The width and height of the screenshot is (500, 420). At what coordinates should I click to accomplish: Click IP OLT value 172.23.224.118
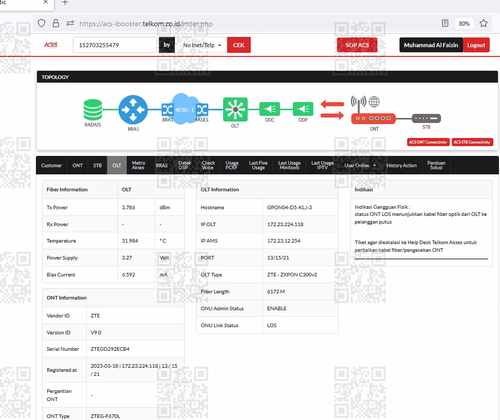[x=285, y=224]
